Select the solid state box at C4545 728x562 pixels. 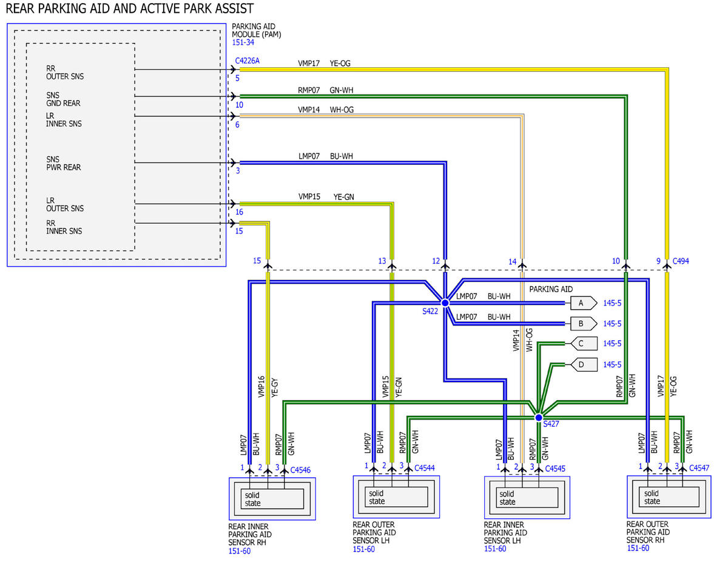tap(527, 497)
